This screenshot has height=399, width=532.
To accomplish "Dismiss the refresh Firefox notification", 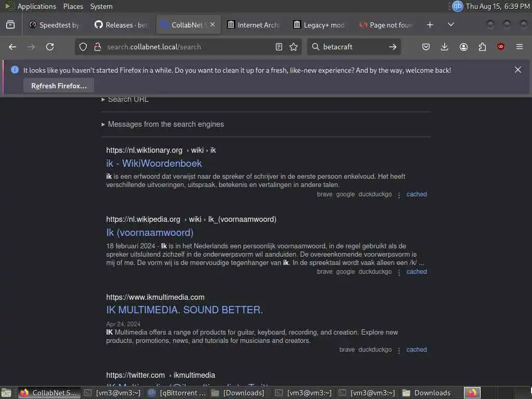I will tap(518, 70).
